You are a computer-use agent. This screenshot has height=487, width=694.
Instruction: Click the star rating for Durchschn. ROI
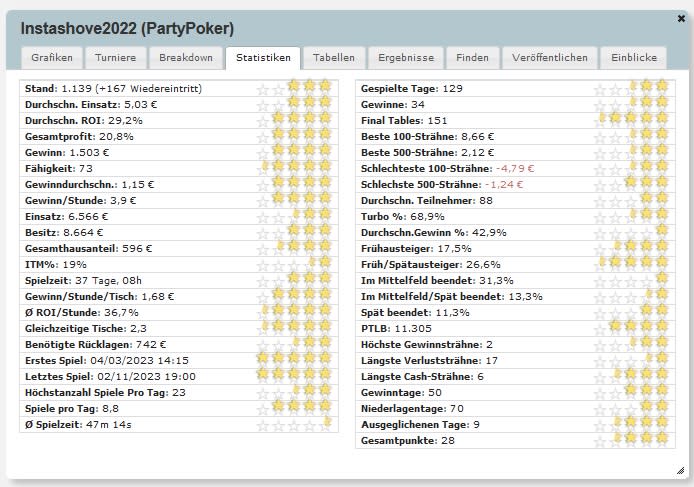coord(294,120)
